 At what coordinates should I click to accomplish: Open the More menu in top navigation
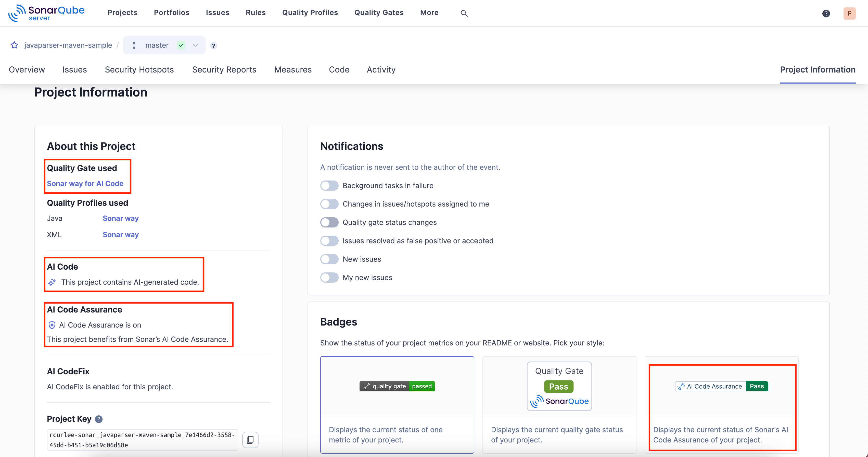point(429,13)
